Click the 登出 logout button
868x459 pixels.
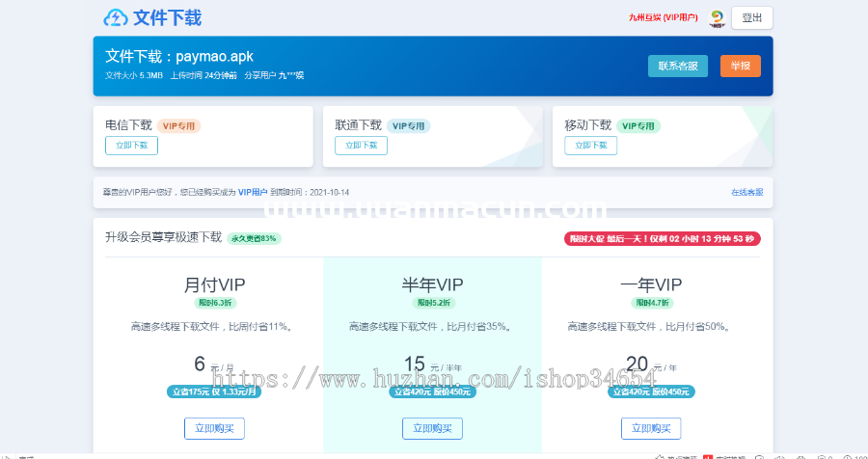click(751, 18)
